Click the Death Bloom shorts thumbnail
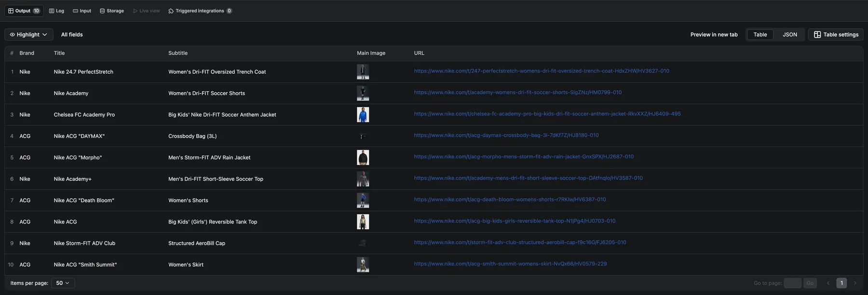This screenshot has width=868, height=295. coord(363,200)
